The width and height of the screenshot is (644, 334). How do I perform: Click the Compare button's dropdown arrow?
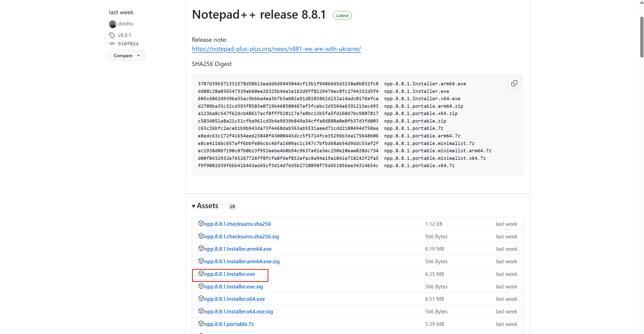[138, 56]
